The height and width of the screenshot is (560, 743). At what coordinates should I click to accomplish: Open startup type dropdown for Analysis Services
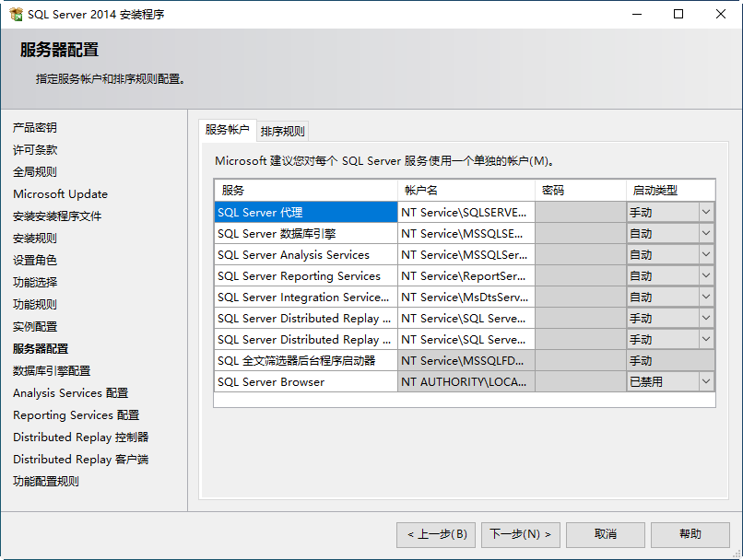[706, 255]
